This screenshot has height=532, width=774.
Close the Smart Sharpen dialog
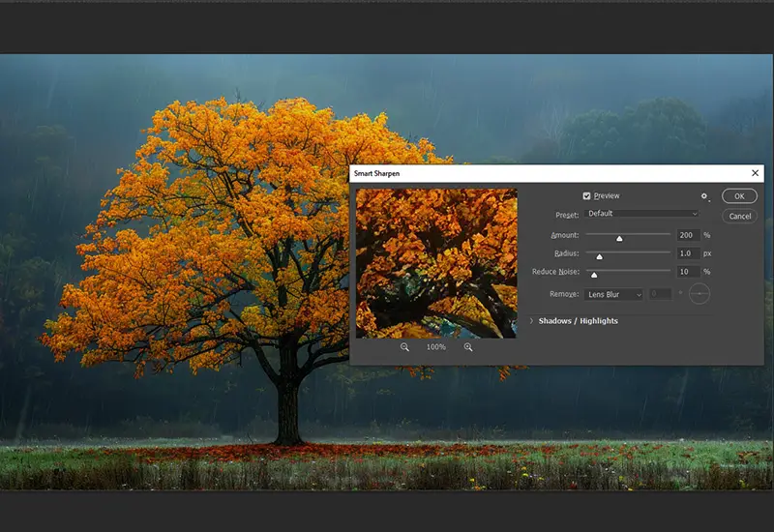(x=755, y=173)
